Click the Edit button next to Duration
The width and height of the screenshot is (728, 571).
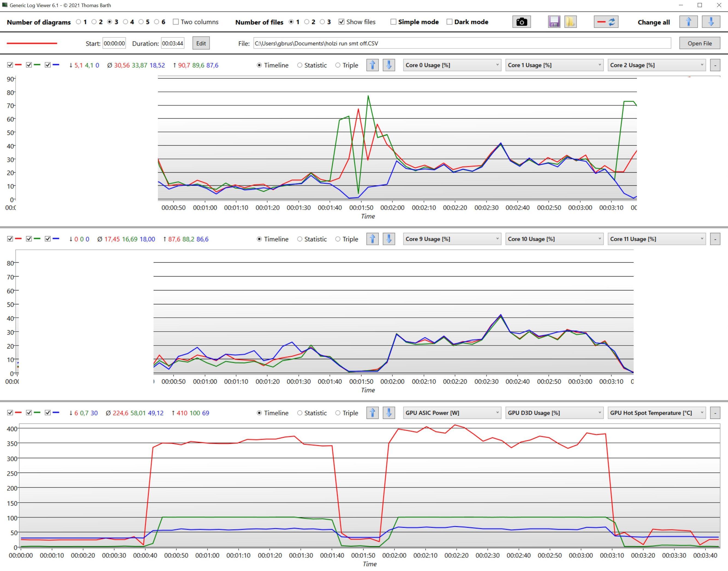tap(201, 43)
